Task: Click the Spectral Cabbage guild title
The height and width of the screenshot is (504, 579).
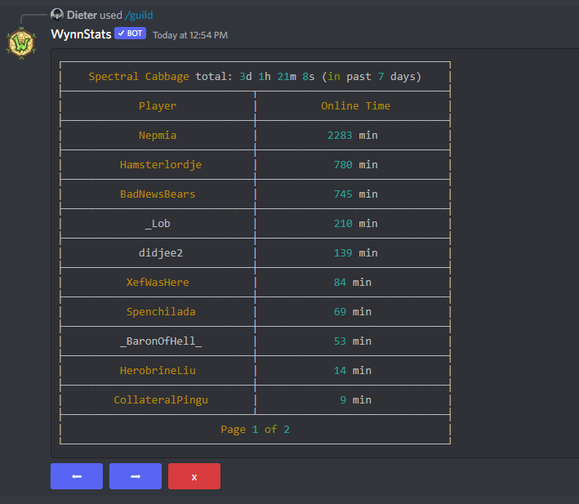Action: [x=138, y=76]
